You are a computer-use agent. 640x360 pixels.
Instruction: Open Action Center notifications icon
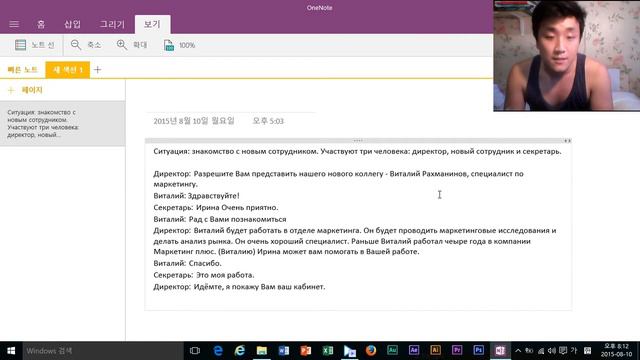tap(563, 351)
